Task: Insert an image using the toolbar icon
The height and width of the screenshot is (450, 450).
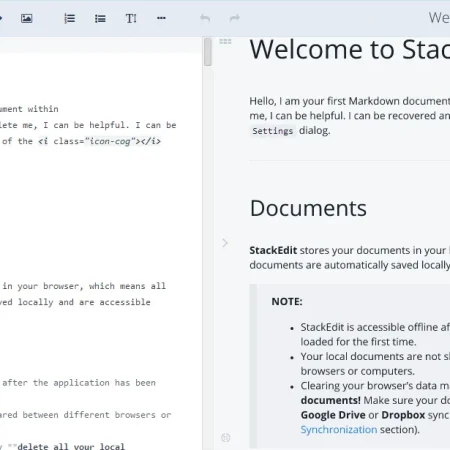Action: coord(27,18)
